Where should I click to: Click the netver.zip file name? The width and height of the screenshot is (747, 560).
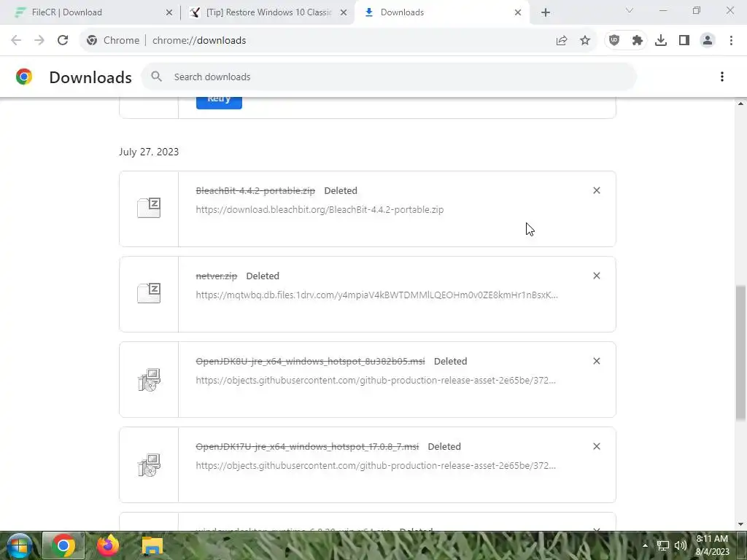coord(216,276)
